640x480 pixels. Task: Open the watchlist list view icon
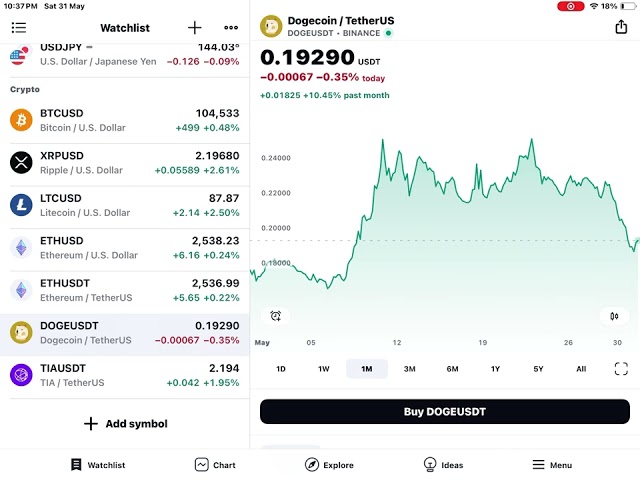[x=19, y=28]
